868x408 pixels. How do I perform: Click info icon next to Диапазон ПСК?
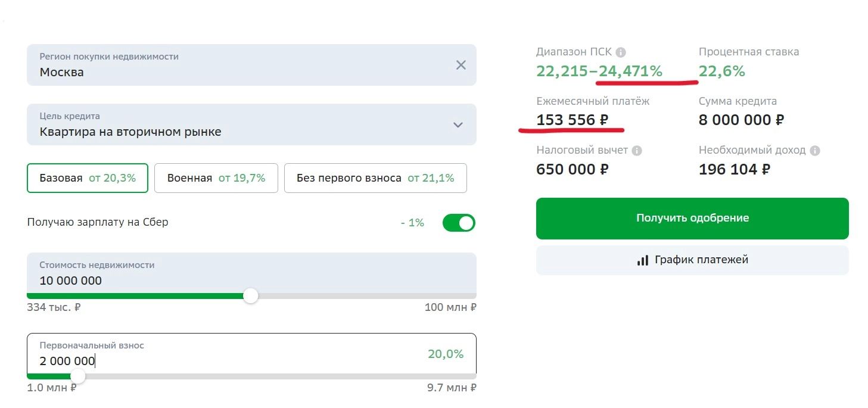coord(621,52)
